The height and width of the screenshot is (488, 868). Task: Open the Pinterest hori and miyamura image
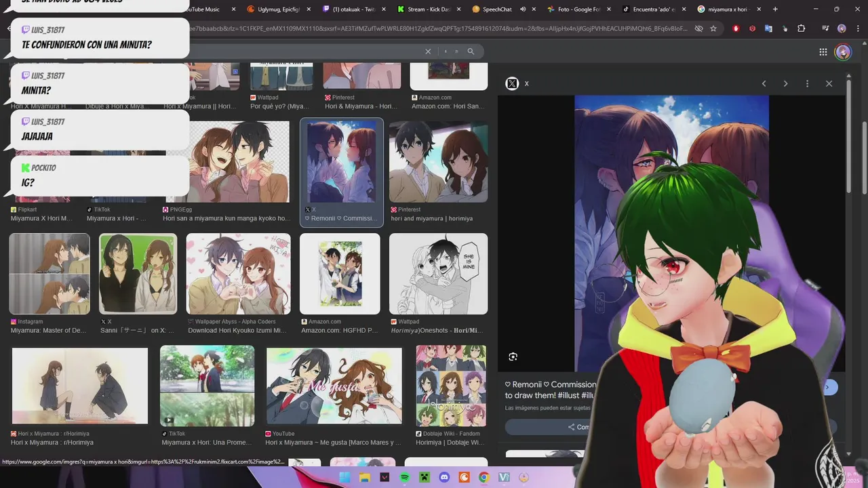[x=438, y=162]
